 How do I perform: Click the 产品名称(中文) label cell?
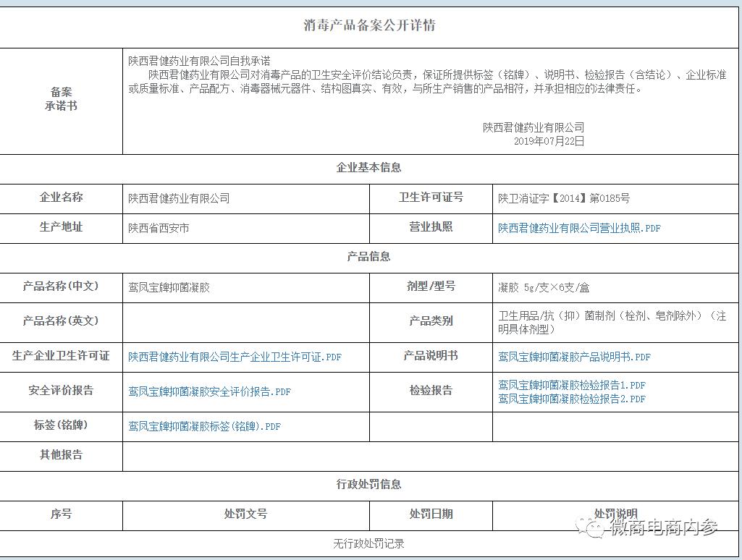61,286
